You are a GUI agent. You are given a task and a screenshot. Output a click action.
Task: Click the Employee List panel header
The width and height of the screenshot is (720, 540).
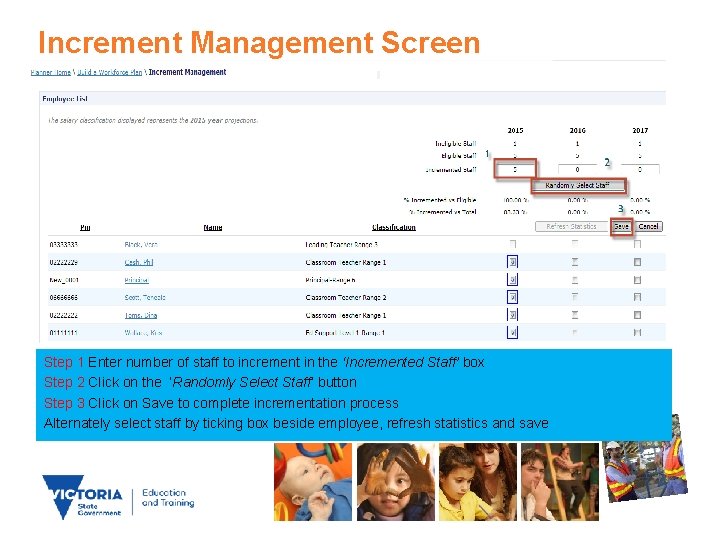[x=352, y=98]
